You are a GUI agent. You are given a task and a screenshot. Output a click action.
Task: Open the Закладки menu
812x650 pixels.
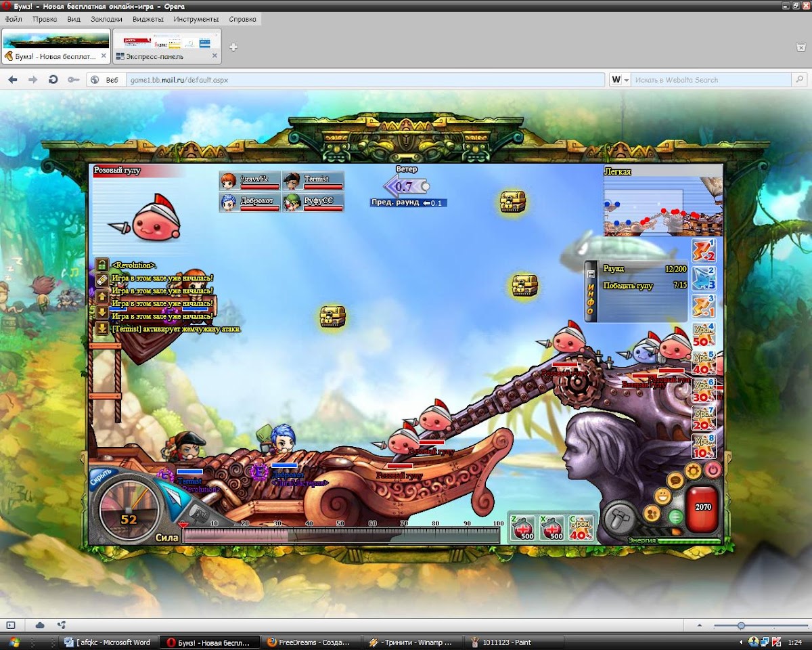(106, 19)
